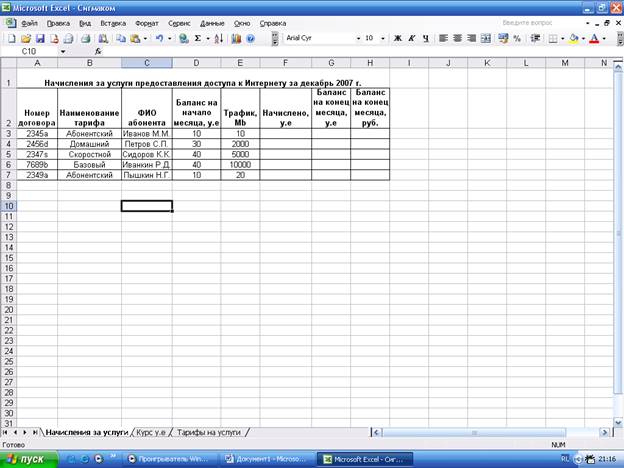Click the blue Help question mark icon
The width and height of the screenshot is (624, 468).
[250, 39]
